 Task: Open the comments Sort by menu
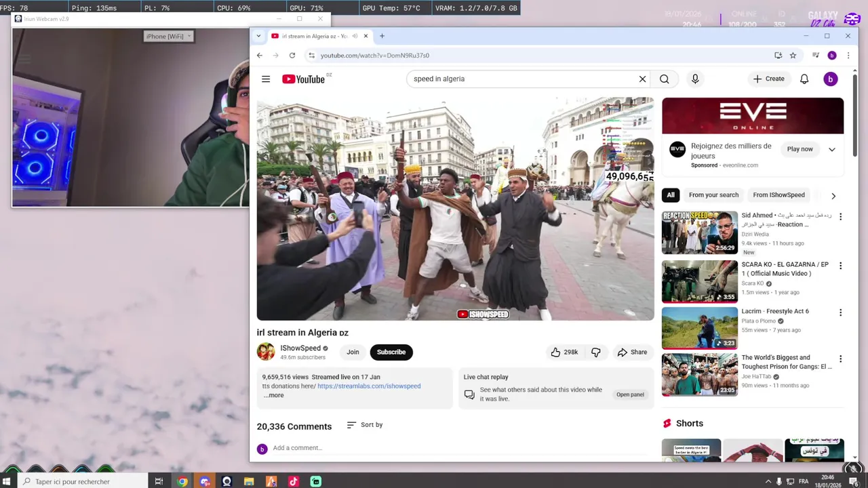(x=365, y=425)
